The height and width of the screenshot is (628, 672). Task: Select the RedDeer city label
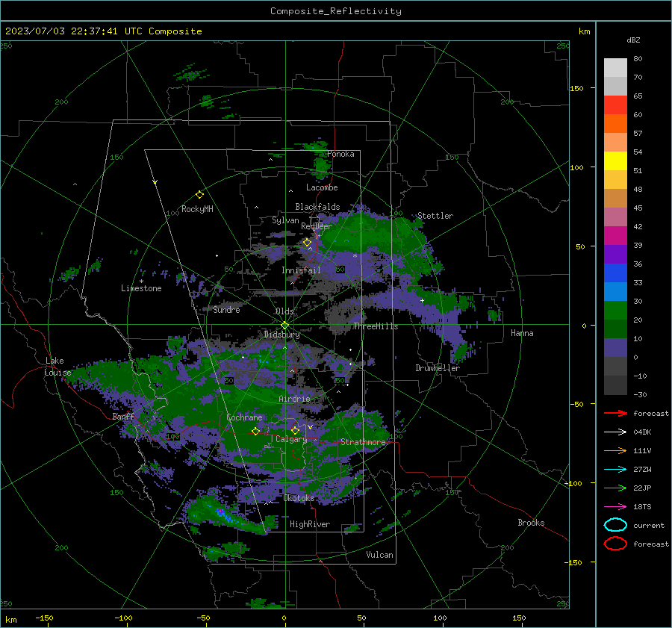tap(317, 226)
